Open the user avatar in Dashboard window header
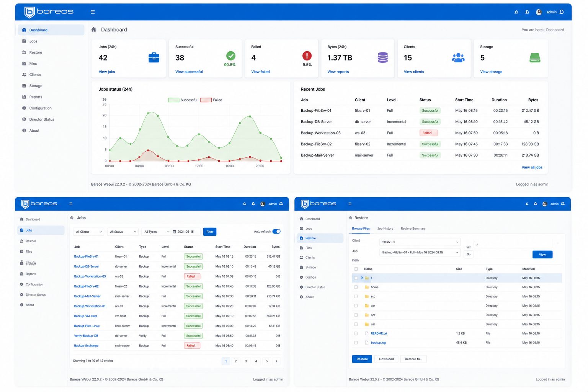588x392 pixels. coord(539,12)
